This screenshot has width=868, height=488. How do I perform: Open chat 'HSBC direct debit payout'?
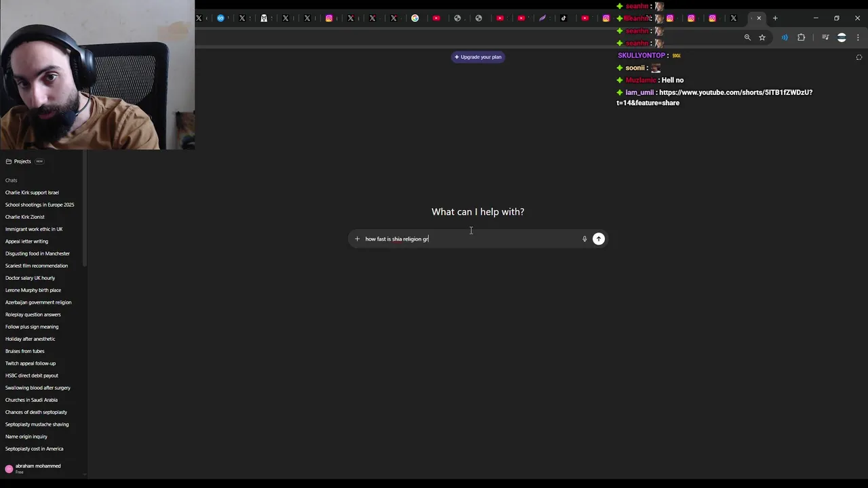pos(32,375)
